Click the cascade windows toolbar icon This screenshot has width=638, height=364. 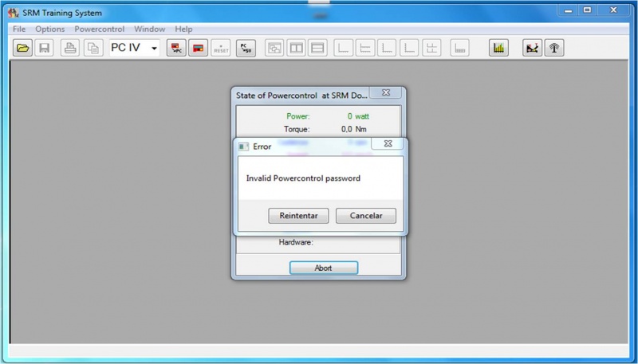(274, 49)
